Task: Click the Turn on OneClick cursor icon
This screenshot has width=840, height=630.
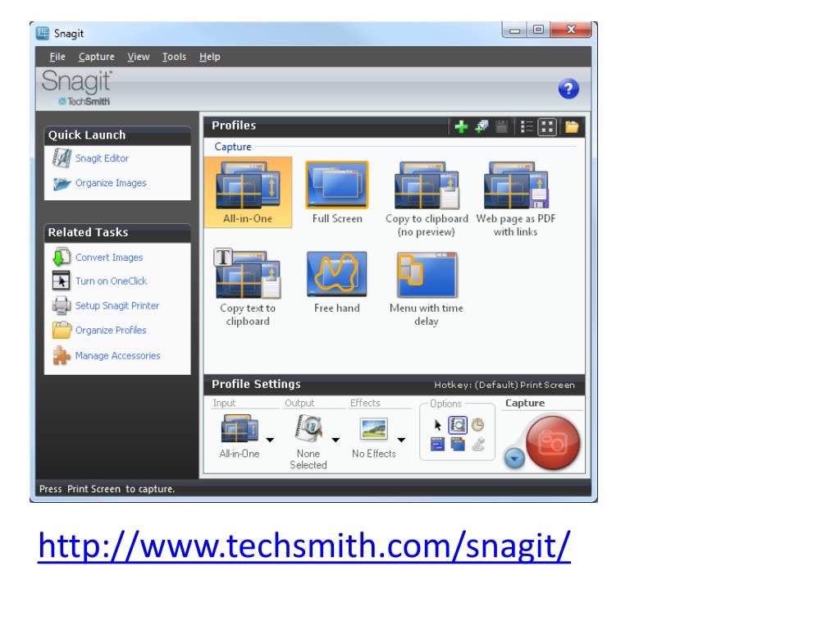Action: (61, 281)
